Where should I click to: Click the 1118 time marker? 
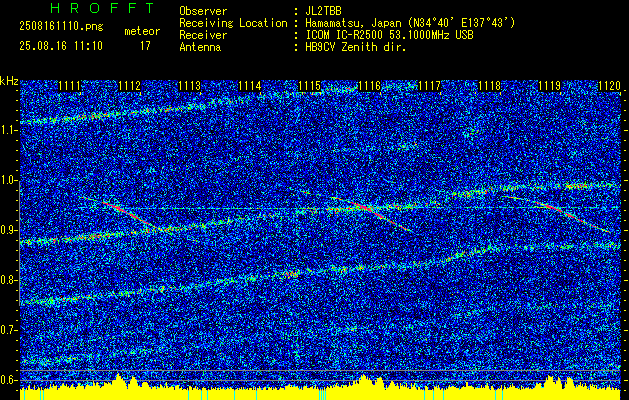tap(490, 86)
